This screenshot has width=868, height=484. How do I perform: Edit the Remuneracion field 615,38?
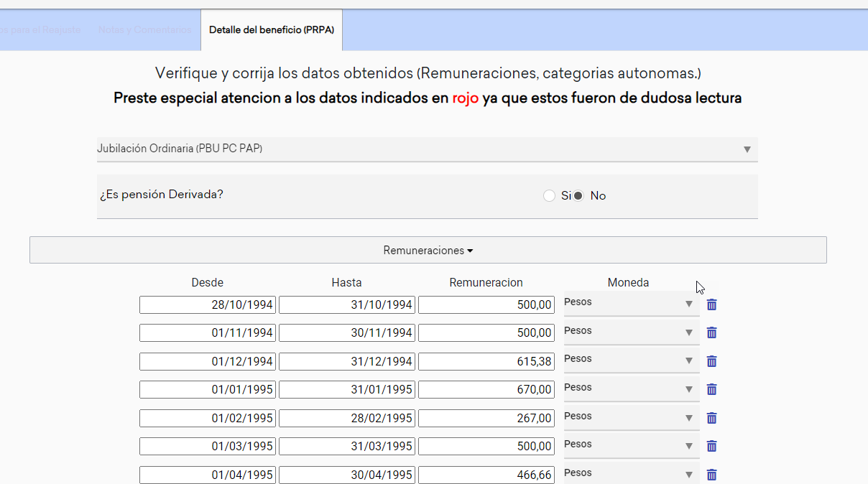pyautogui.click(x=486, y=361)
